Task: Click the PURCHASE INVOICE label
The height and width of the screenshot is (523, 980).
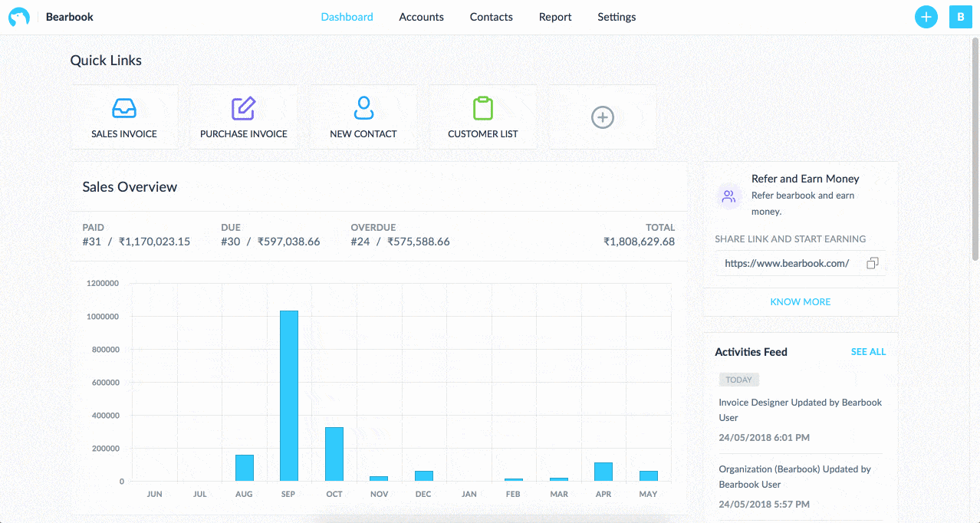Action: 244,134
